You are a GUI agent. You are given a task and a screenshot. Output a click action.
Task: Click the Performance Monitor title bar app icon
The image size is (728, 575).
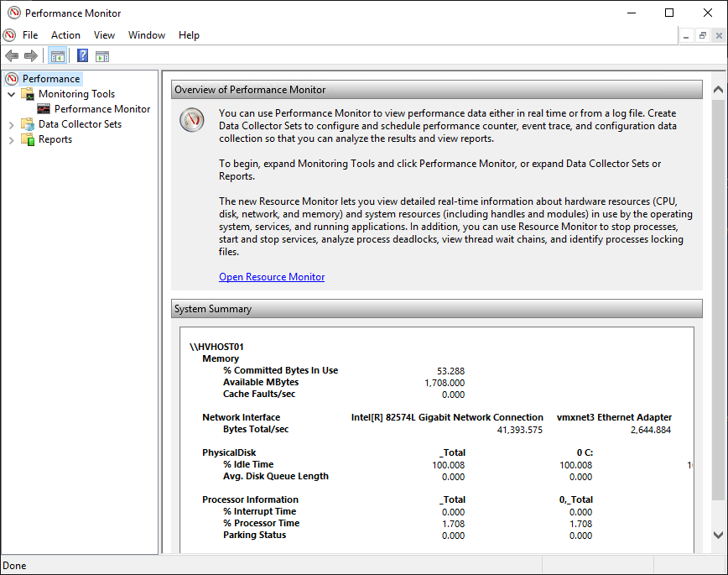click(x=14, y=13)
